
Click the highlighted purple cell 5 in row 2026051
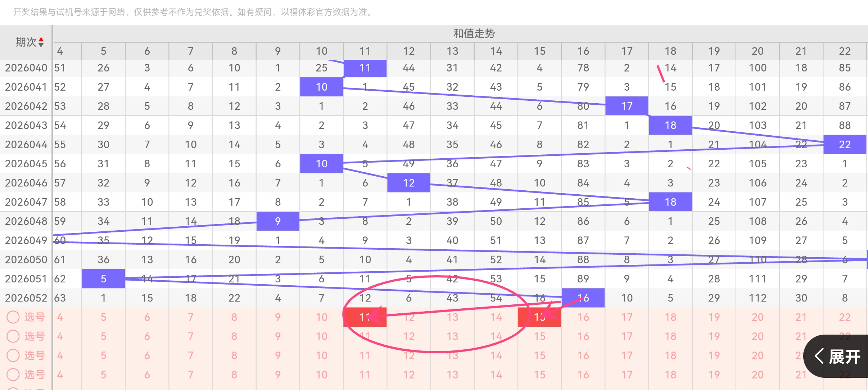(103, 278)
